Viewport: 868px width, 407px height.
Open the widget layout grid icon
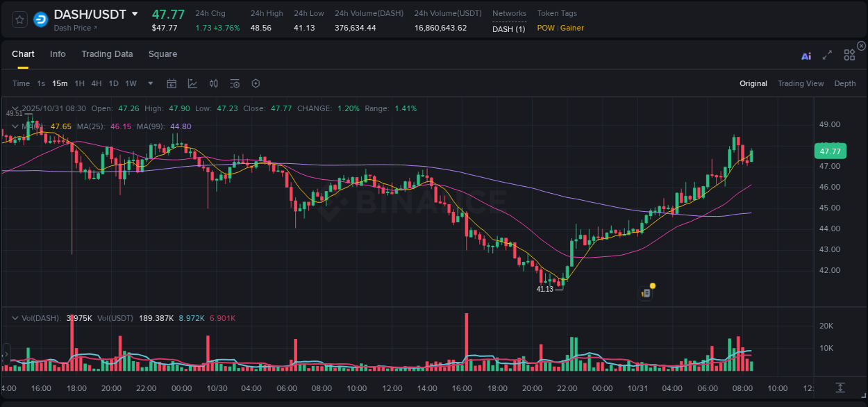click(x=849, y=55)
